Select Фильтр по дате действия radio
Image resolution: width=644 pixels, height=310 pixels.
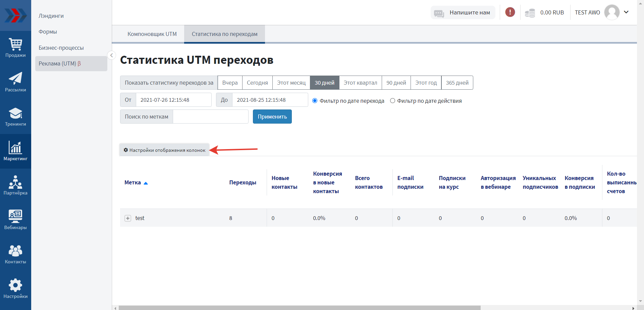pyautogui.click(x=392, y=101)
